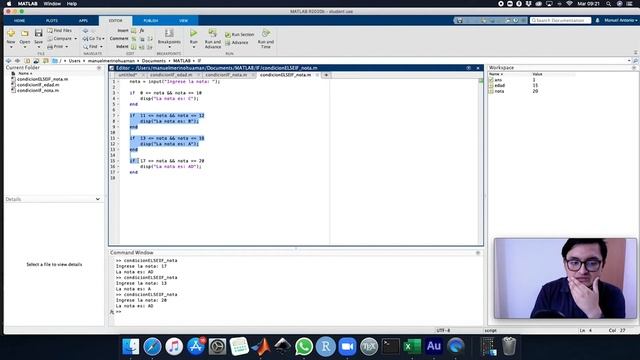The height and width of the screenshot is (360, 640).
Task: Click the forward navigation arrow
Action: [x=18, y=61]
